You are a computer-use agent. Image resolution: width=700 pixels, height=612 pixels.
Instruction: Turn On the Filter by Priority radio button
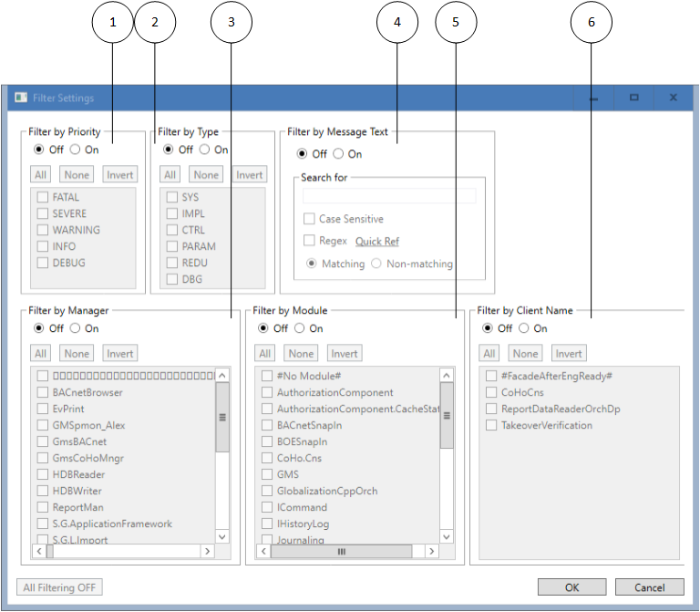[75, 150]
